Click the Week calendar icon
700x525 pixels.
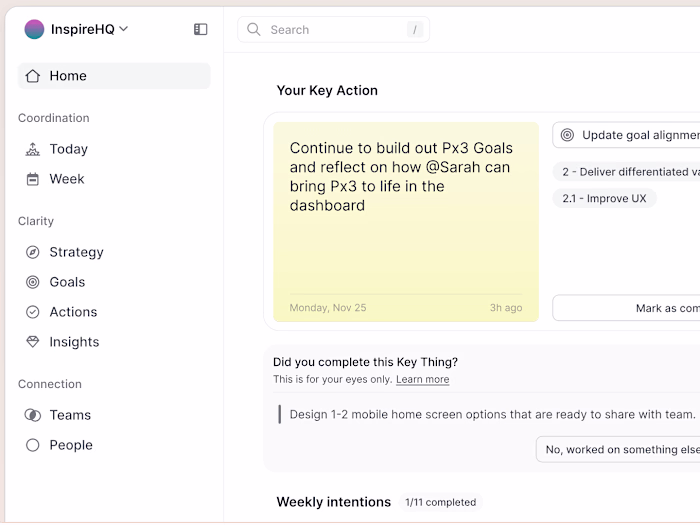[33, 179]
